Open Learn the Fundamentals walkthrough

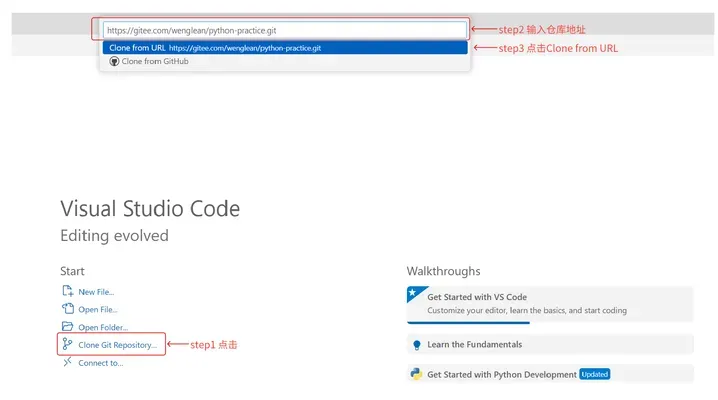click(x=550, y=345)
